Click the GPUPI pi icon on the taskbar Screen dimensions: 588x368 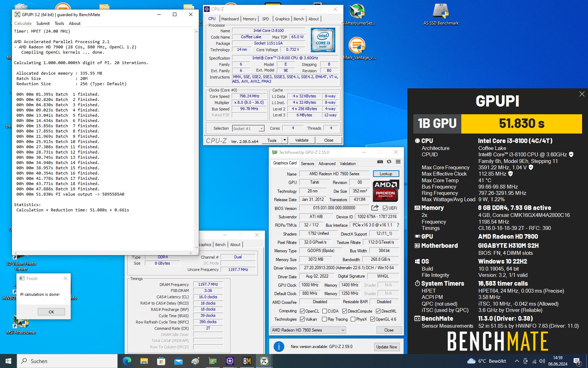tap(264, 361)
